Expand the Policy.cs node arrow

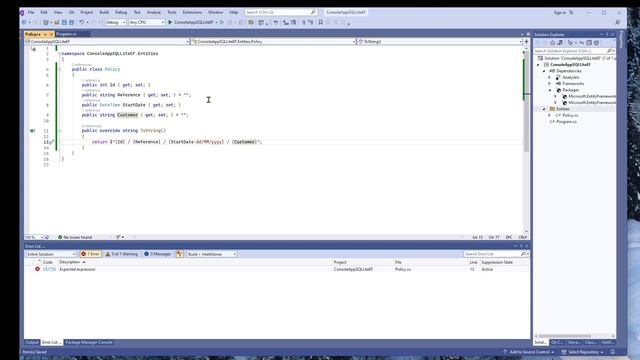click(x=549, y=116)
